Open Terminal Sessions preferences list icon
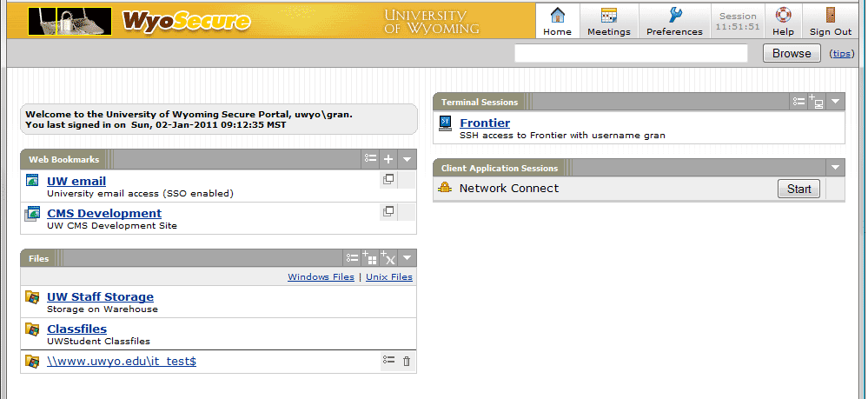868x399 pixels. 798,102
